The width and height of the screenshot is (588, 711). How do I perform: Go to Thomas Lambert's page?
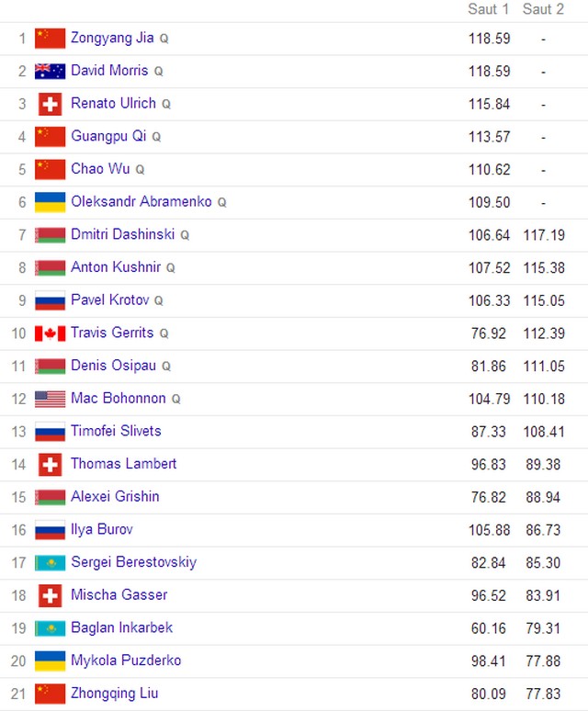[123, 463]
